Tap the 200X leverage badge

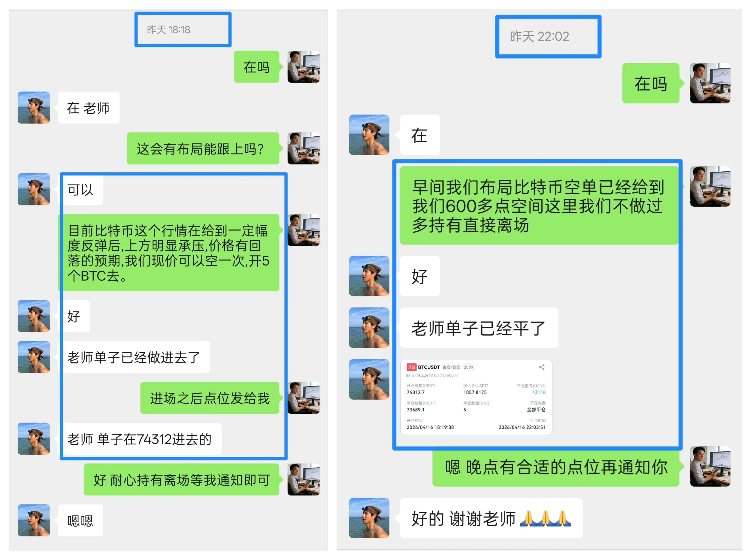click(x=468, y=367)
